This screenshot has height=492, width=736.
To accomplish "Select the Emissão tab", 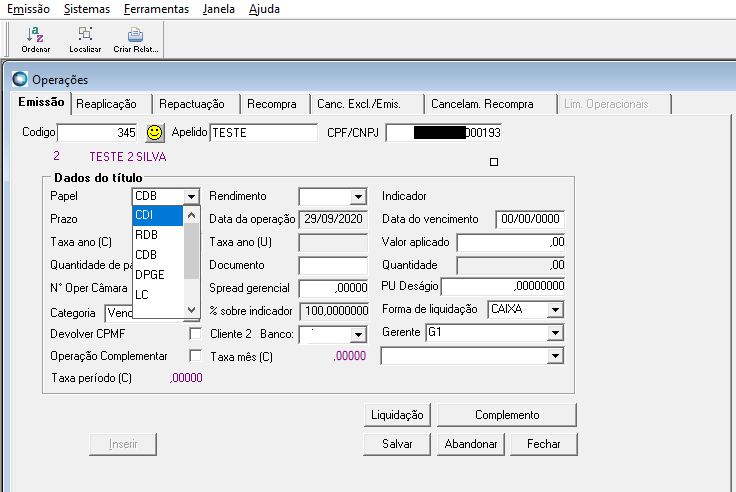I will coord(41,102).
